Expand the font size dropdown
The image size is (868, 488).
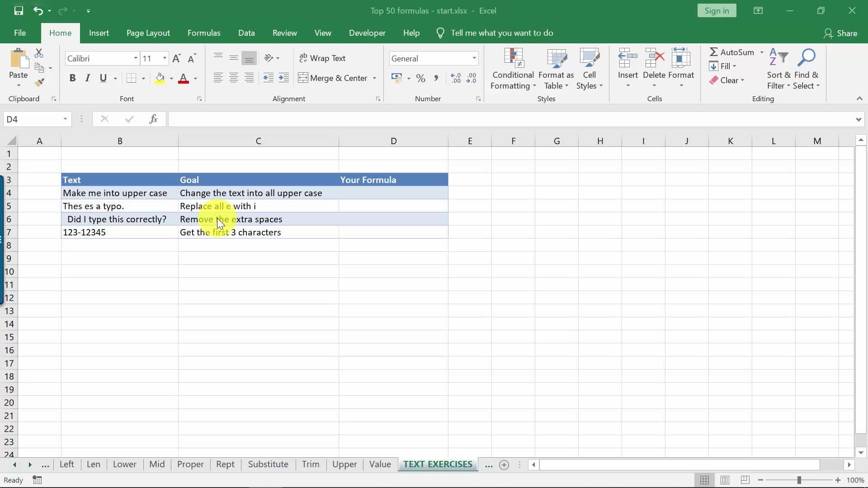pos(165,58)
